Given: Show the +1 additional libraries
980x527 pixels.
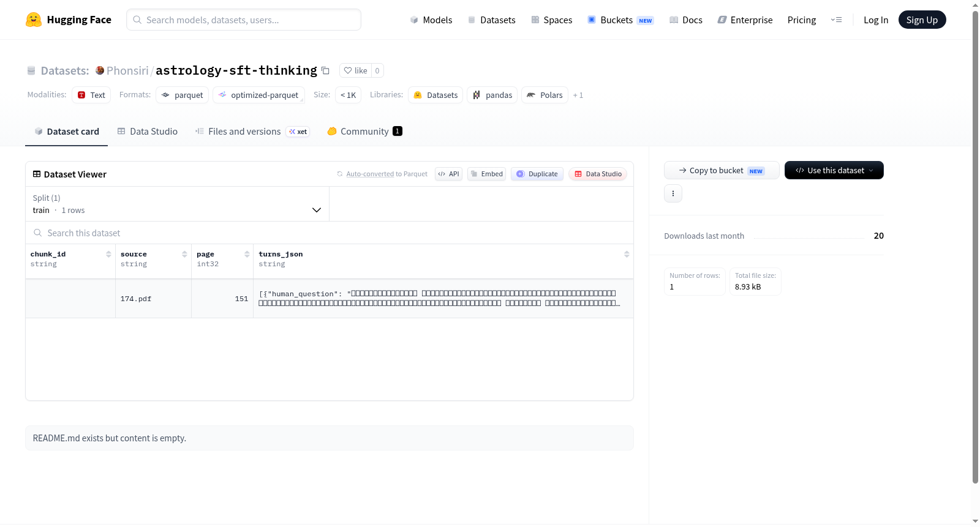Looking at the screenshot, I should pos(578,95).
